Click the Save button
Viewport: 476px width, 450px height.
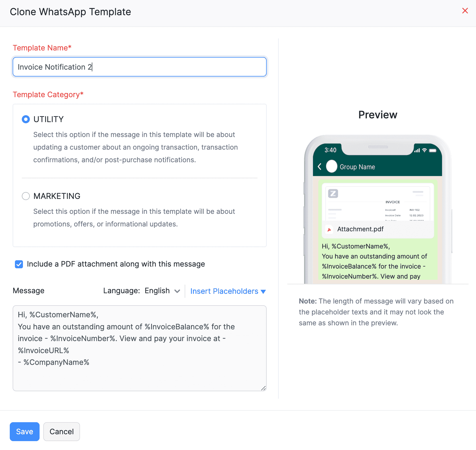(x=25, y=432)
